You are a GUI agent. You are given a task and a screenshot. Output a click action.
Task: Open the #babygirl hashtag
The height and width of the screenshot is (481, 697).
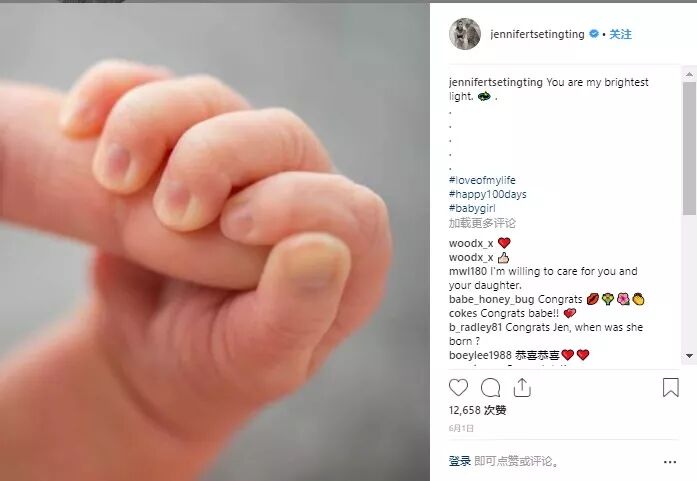(472, 208)
